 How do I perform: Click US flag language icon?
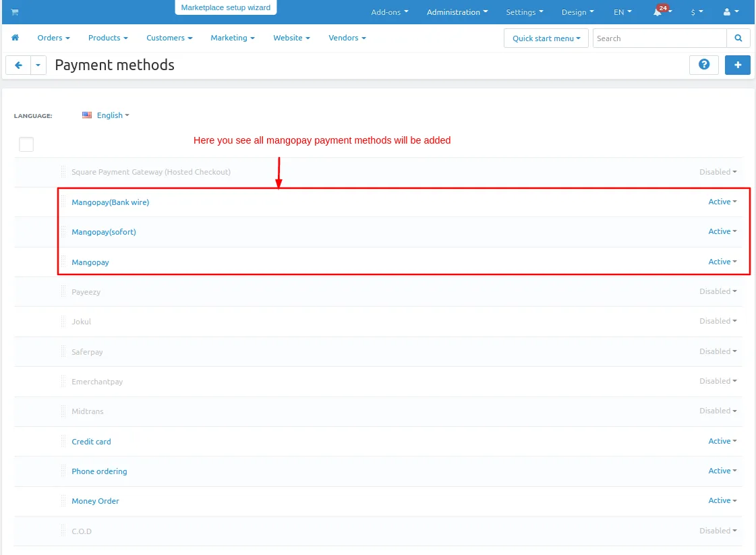point(87,115)
